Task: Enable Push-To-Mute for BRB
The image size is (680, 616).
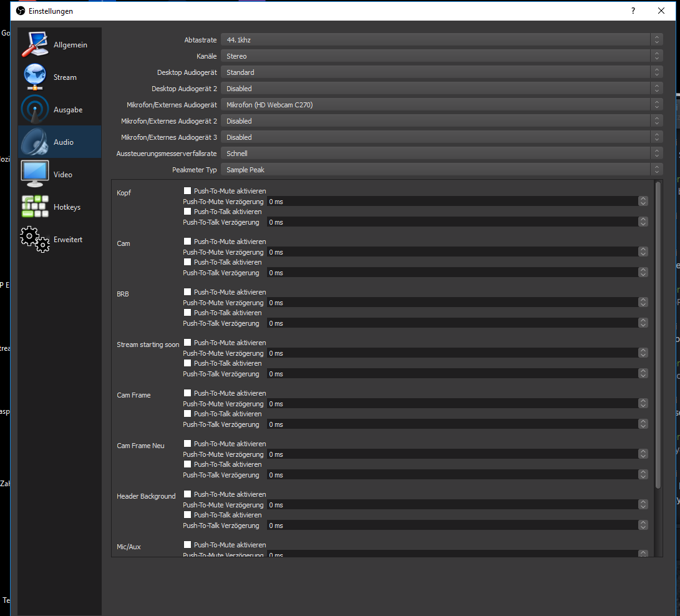Action: 187,291
